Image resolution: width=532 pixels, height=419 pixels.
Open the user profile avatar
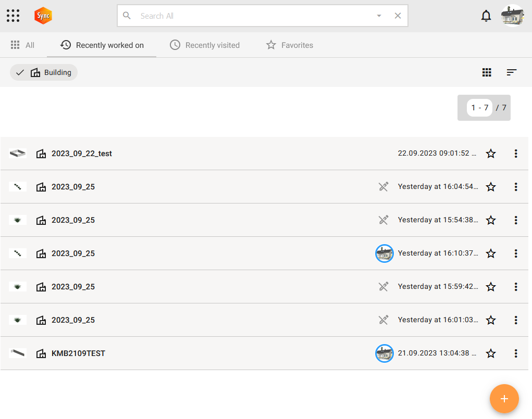512,16
